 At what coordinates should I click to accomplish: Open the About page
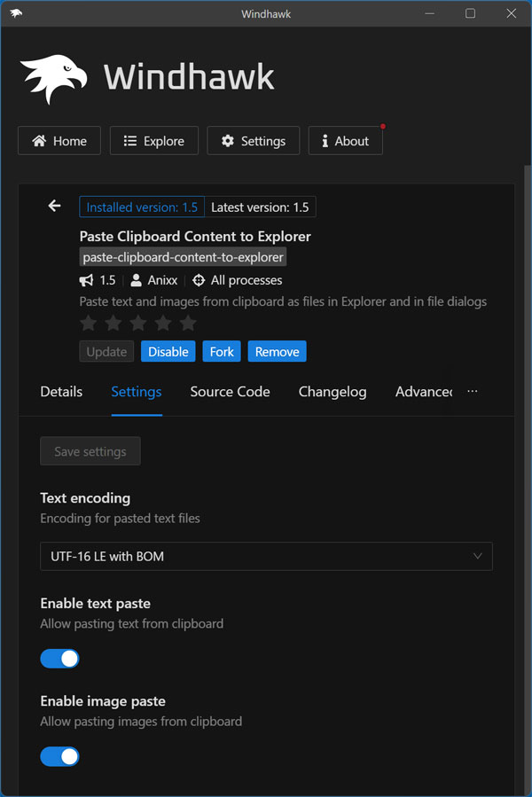[345, 141]
